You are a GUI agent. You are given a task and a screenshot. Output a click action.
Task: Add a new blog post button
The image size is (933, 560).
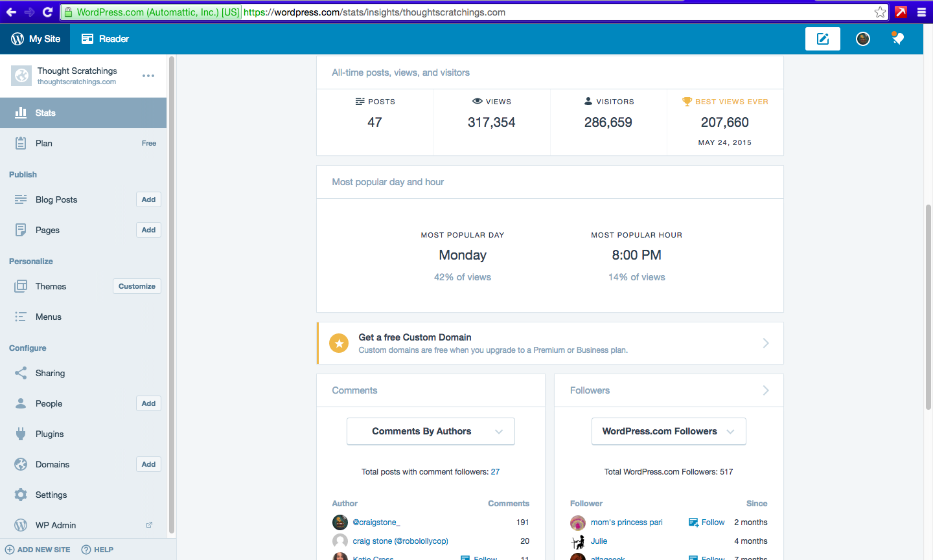click(148, 199)
